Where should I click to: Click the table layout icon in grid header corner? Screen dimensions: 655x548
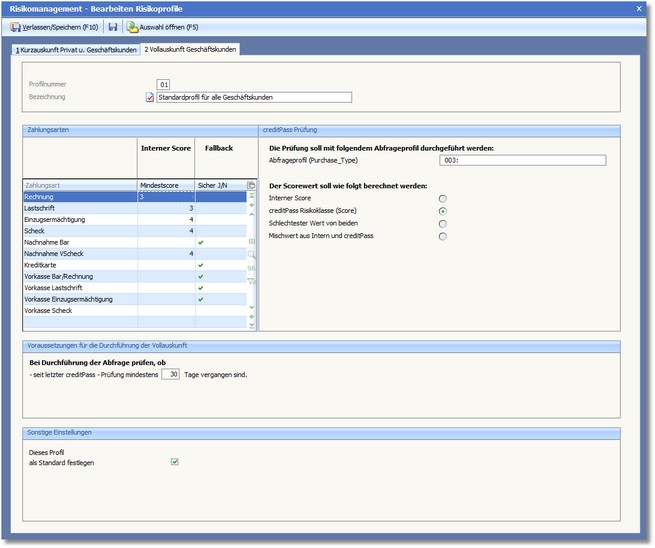[251, 185]
